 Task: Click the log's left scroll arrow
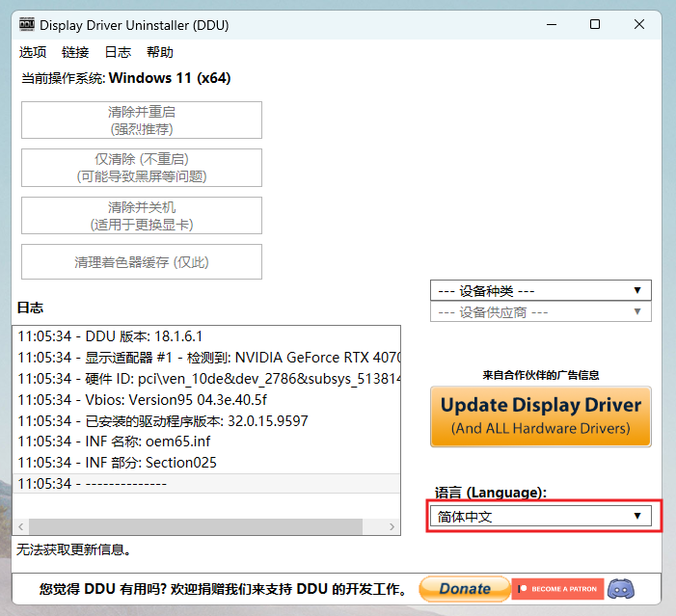point(20,526)
